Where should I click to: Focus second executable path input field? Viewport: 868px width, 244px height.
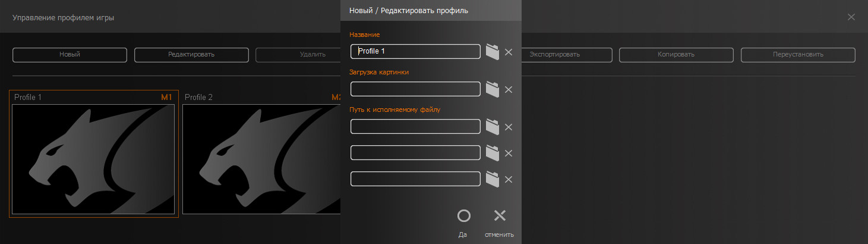click(415, 153)
